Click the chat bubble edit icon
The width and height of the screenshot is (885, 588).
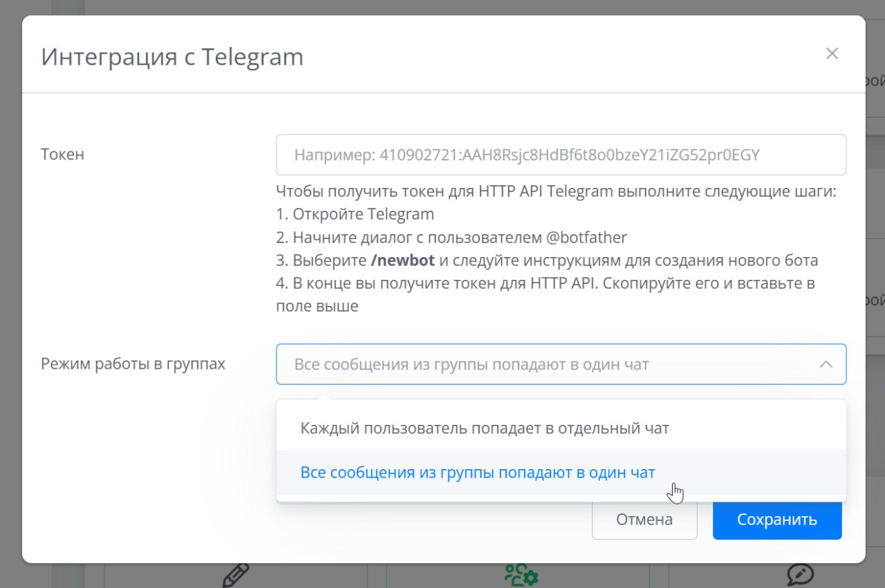[800, 575]
